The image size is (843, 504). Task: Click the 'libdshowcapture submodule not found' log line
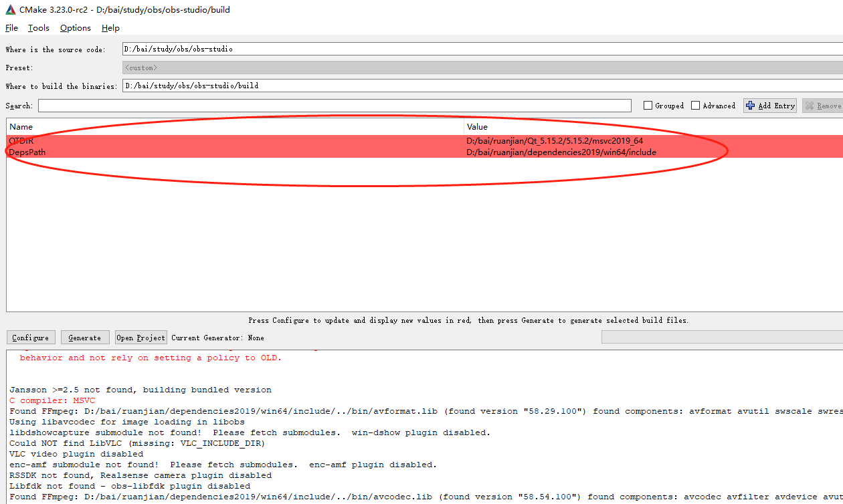[x=250, y=432]
